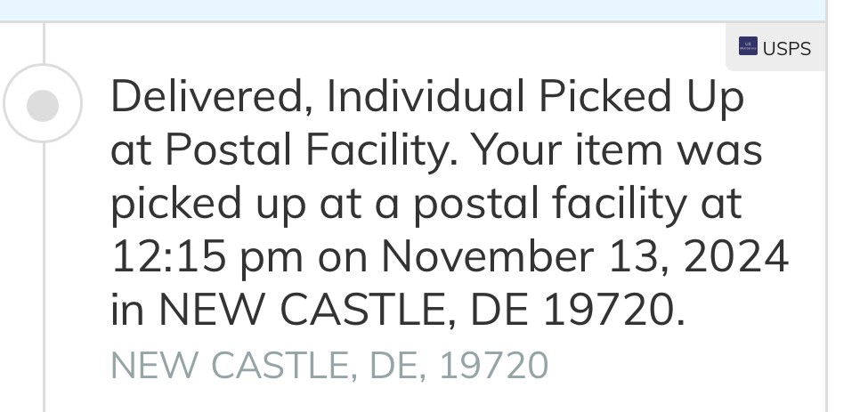Click the light blue bar at top

412,11
